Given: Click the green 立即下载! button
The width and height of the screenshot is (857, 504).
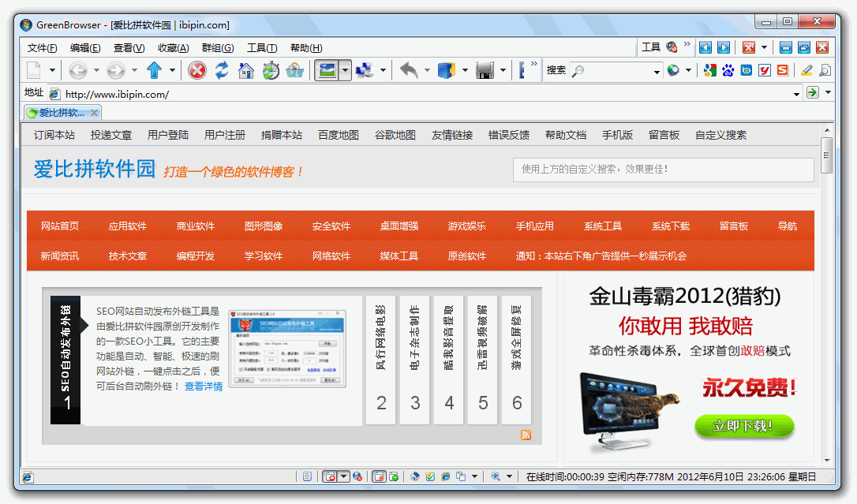Looking at the screenshot, I should (x=744, y=426).
